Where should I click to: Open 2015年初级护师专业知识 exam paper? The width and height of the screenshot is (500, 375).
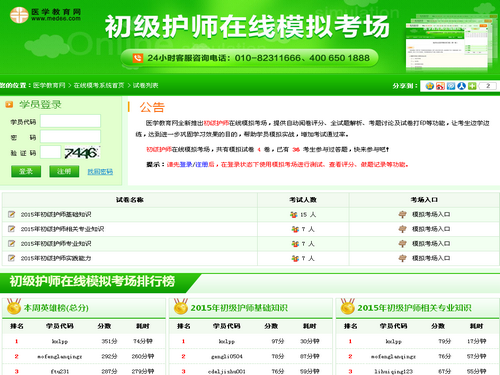[x=56, y=244]
